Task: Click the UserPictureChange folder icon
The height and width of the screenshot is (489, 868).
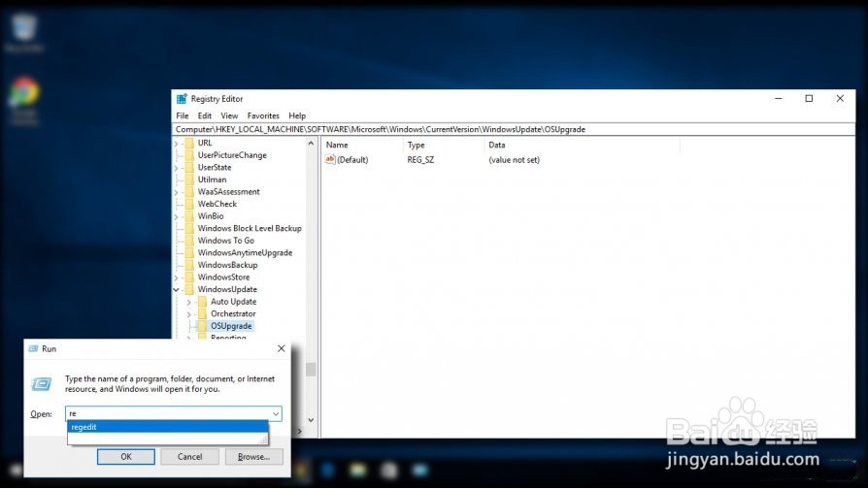Action: tap(189, 155)
